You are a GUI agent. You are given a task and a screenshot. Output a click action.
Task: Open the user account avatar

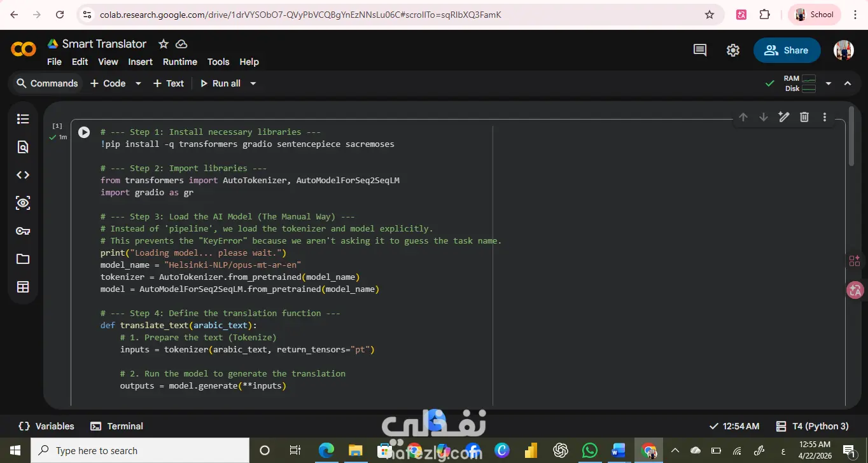pyautogui.click(x=844, y=50)
